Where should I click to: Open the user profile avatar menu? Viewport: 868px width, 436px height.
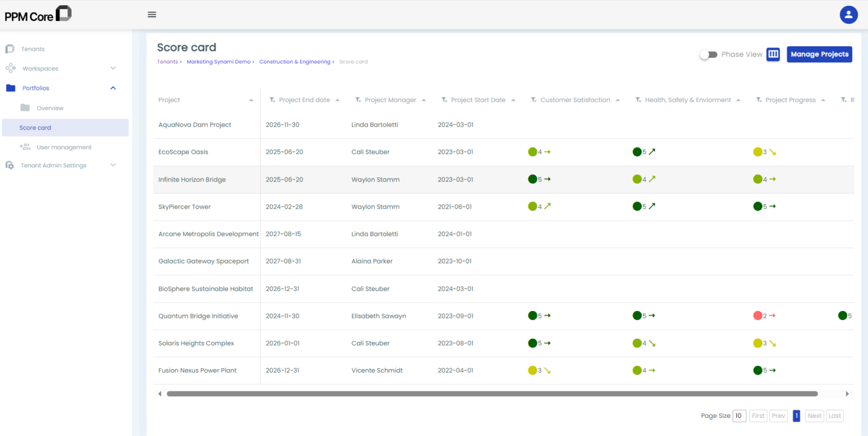pos(848,15)
